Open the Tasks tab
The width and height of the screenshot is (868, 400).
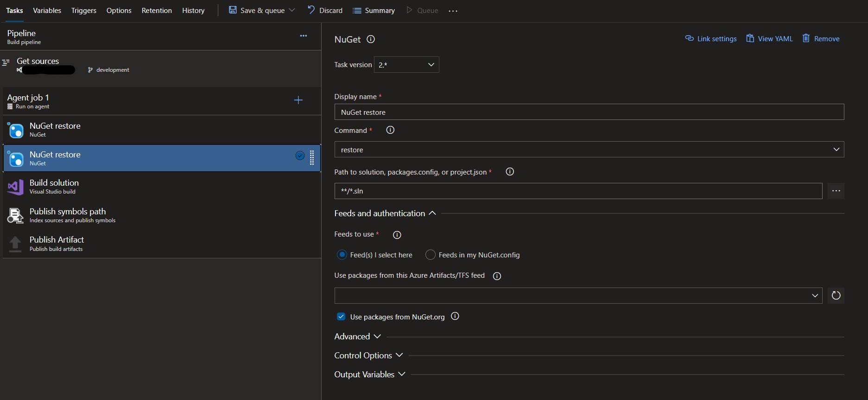14,10
